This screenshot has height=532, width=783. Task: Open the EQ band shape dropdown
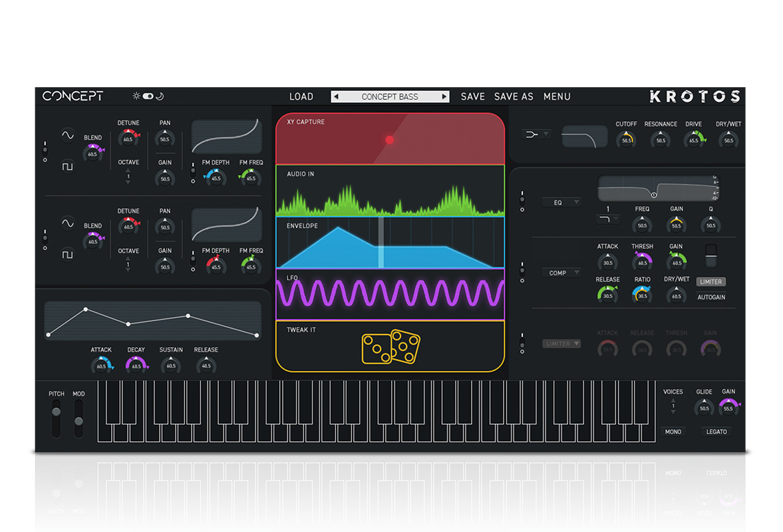[608, 219]
